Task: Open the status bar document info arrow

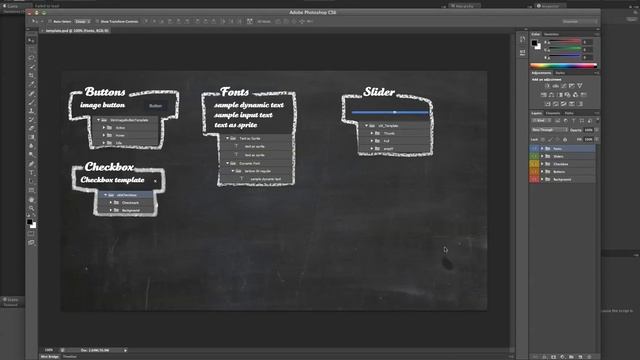Action: click(125, 350)
